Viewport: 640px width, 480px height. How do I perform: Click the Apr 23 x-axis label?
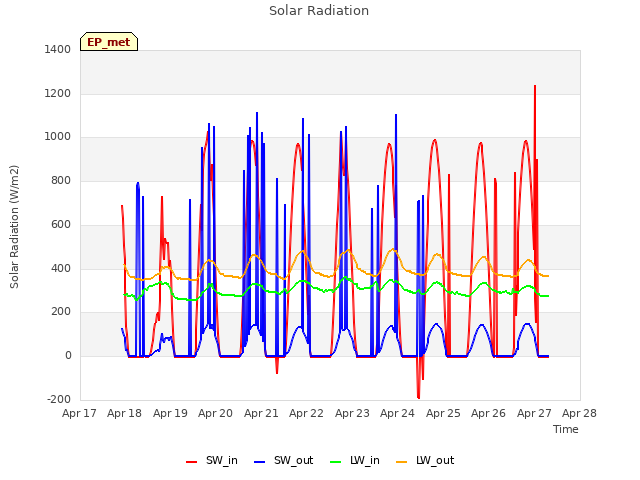tap(352, 413)
